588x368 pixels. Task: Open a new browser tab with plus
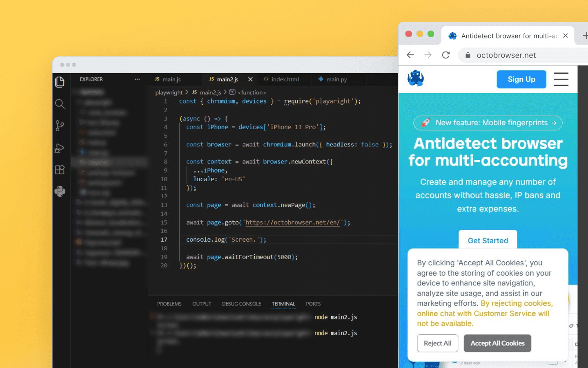[x=585, y=36]
